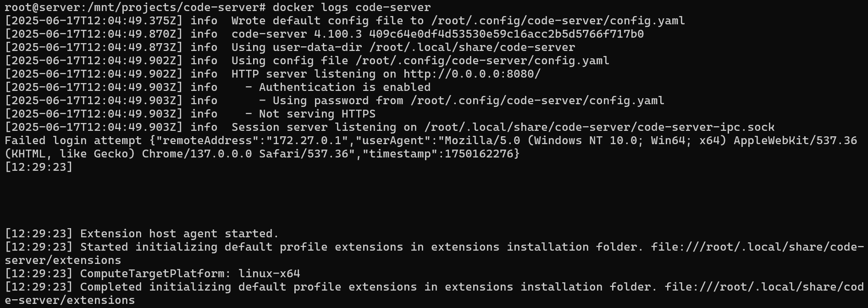Click the timestamp 1750162276 value
Screen dimensions: 868x308
click(x=479, y=154)
